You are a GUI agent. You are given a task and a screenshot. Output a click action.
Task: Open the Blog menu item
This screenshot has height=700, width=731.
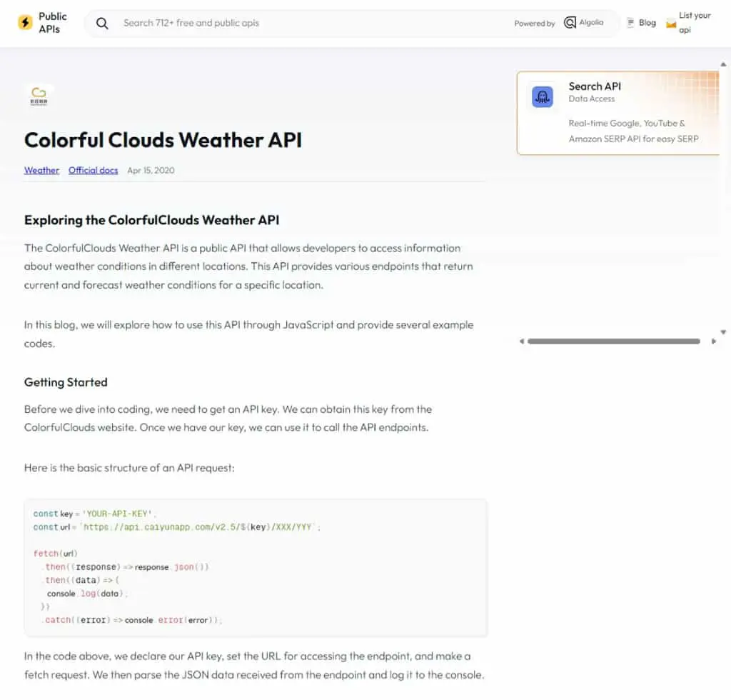pyautogui.click(x=647, y=22)
